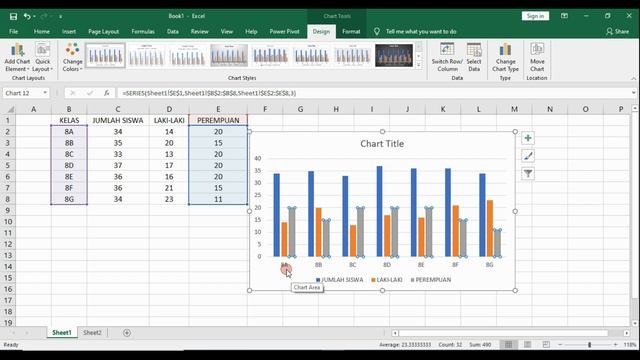Switch to the Insert tab
The width and height of the screenshot is (640, 360).
[x=69, y=31]
